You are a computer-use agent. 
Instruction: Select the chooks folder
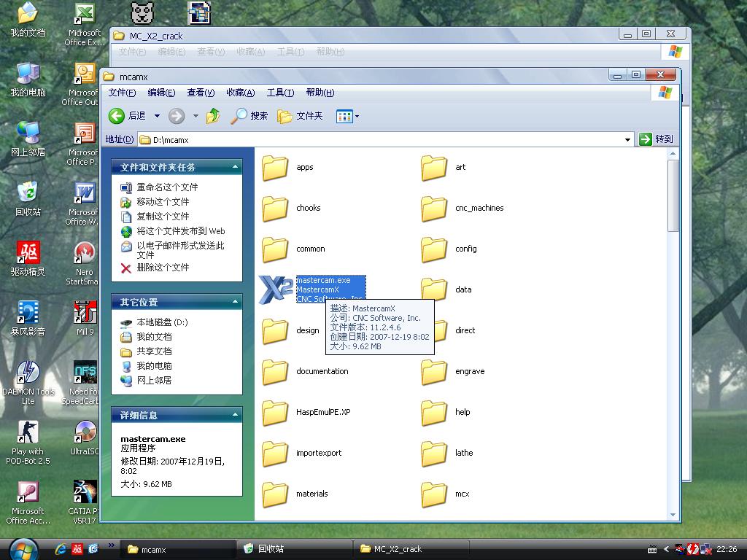click(291, 209)
